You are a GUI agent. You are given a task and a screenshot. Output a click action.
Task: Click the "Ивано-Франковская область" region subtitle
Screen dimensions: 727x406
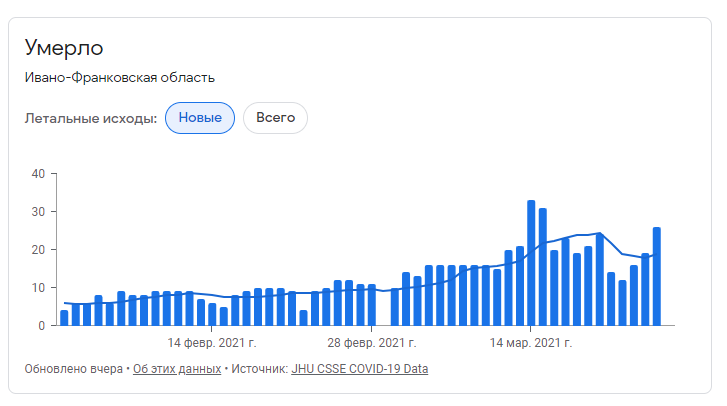pos(120,78)
